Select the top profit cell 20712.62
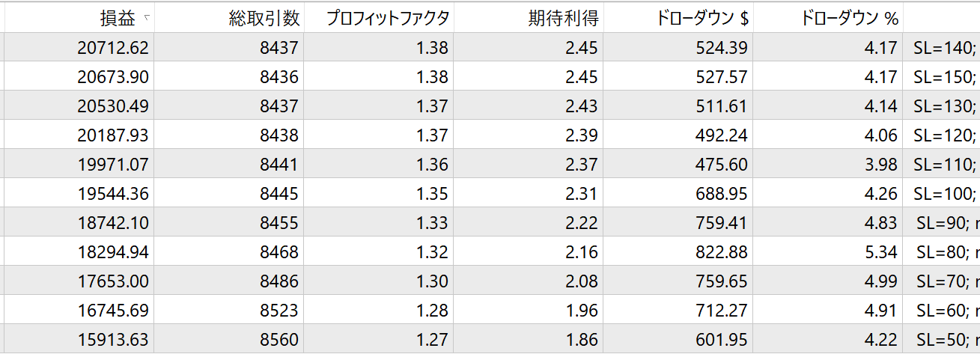The height and width of the screenshot is (357, 980). 113,48
